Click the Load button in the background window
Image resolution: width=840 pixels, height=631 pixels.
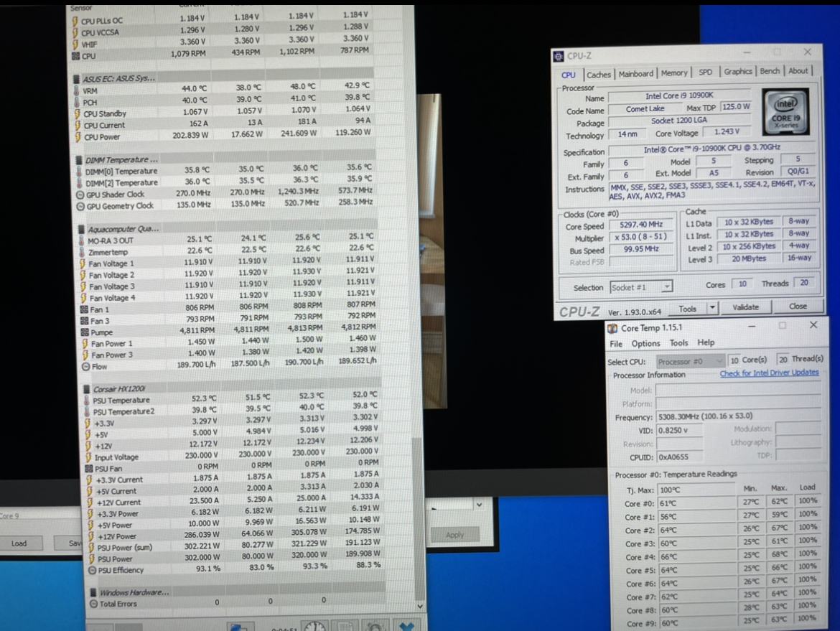click(x=19, y=543)
